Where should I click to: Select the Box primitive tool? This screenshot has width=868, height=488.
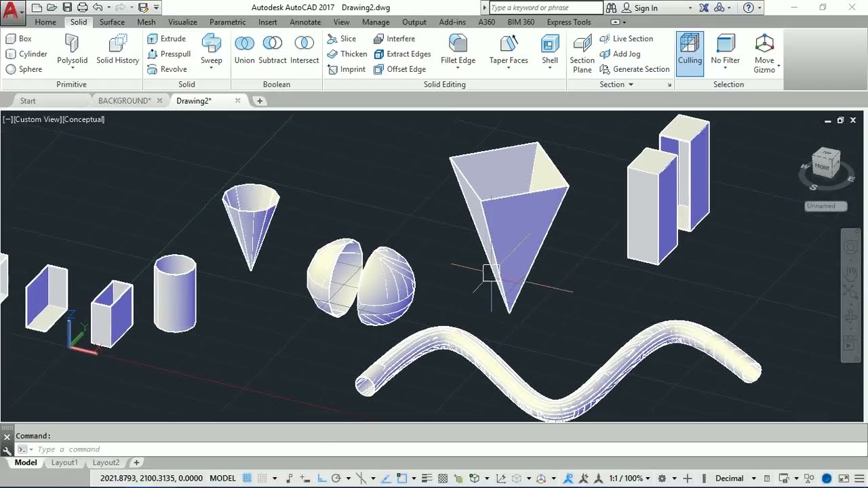click(19, 39)
